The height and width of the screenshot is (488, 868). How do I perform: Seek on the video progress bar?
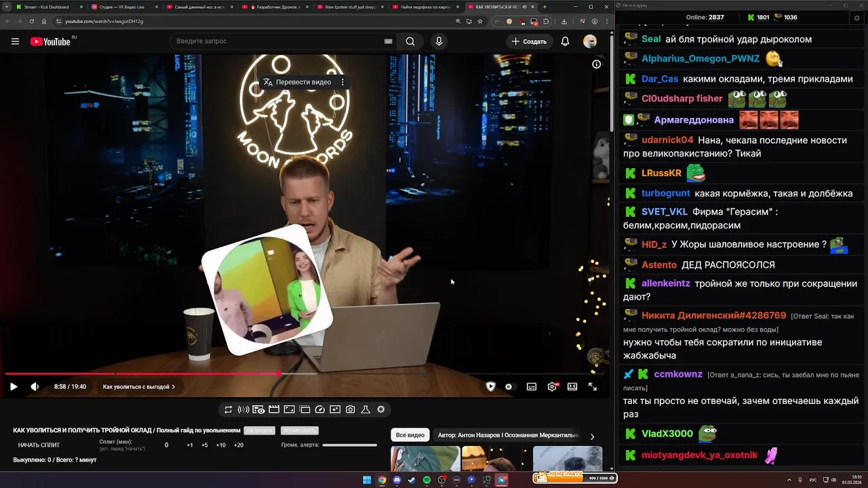click(x=304, y=373)
